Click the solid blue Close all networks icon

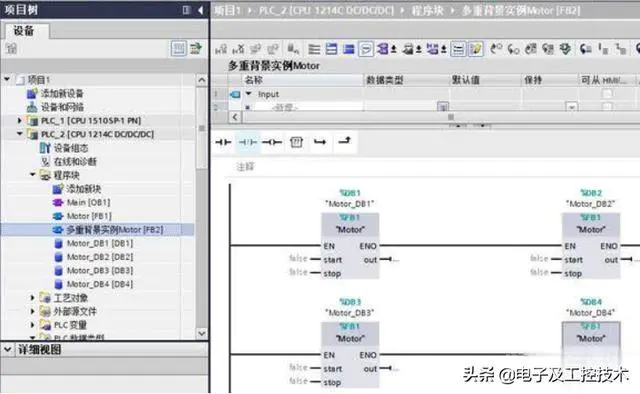click(x=349, y=49)
